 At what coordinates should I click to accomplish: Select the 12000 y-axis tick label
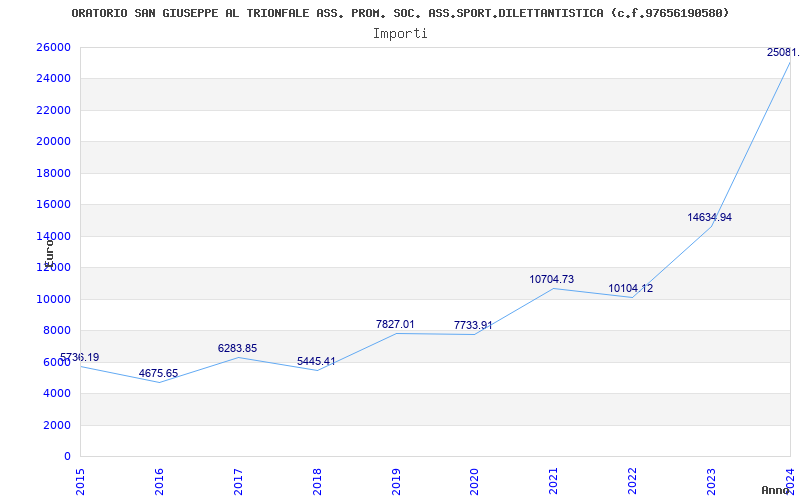[x=53, y=267]
